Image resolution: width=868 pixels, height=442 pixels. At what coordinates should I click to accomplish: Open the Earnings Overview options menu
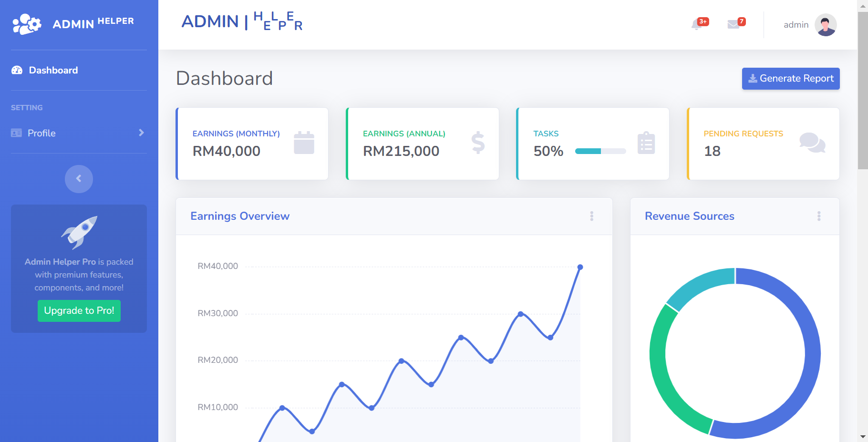point(592,216)
